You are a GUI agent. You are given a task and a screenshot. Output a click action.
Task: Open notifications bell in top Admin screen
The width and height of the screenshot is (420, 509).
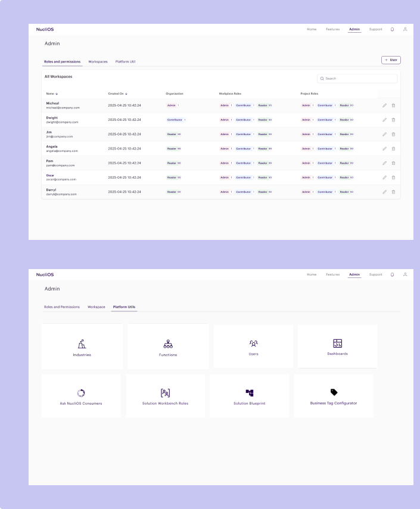click(393, 29)
